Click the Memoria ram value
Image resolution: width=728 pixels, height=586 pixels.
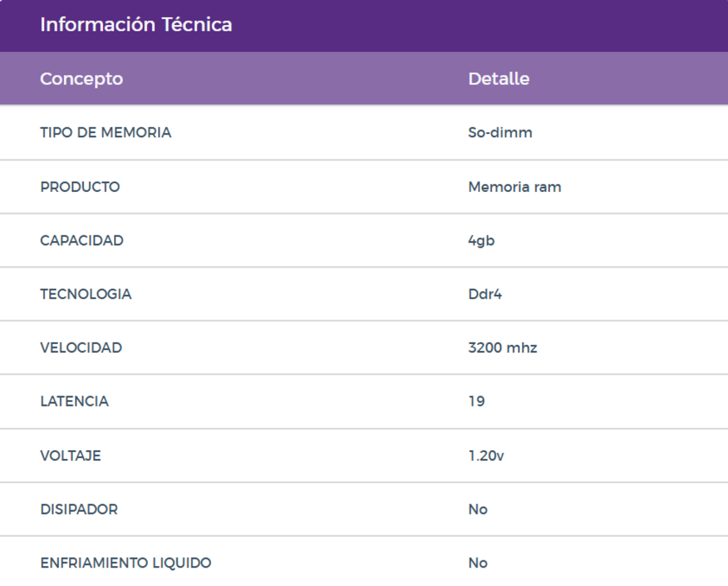click(515, 187)
